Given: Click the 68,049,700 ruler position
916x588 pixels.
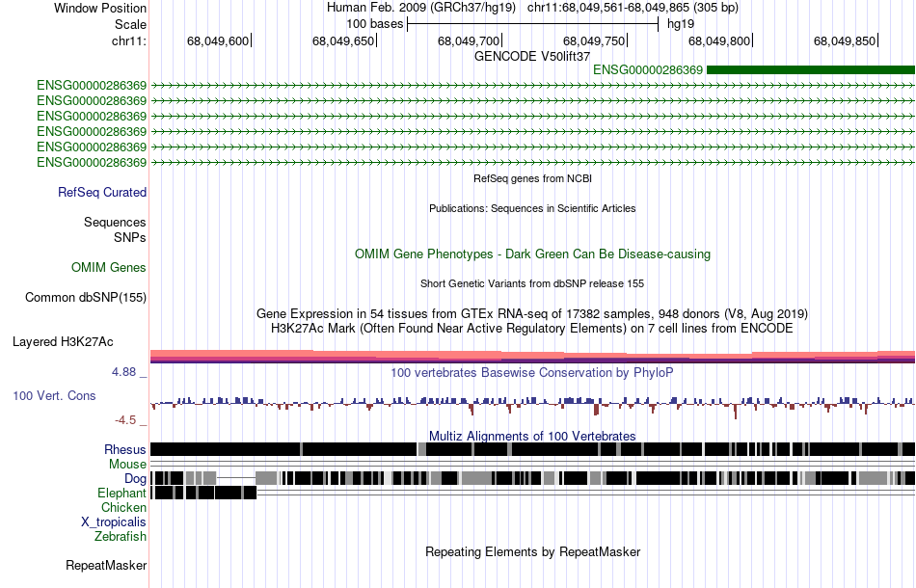Looking at the screenshot, I should click(469, 40).
